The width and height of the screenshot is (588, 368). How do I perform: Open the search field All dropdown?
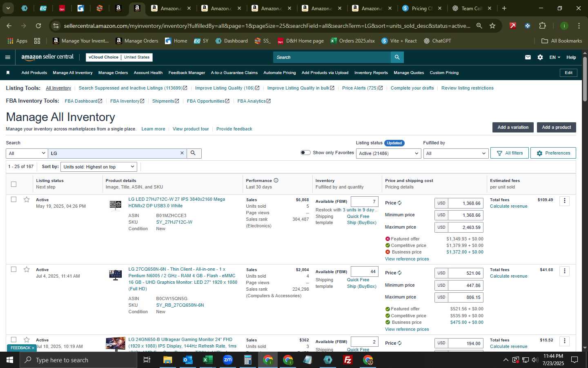point(27,153)
